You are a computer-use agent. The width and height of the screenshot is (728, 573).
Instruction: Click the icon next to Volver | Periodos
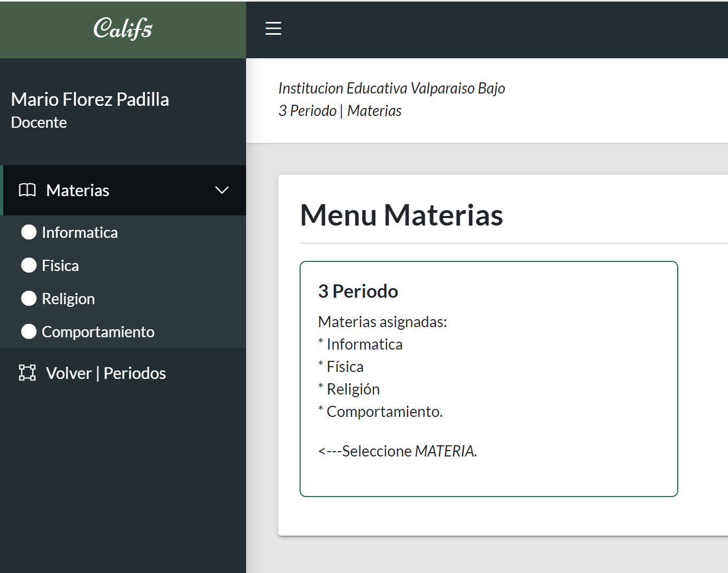[27, 373]
